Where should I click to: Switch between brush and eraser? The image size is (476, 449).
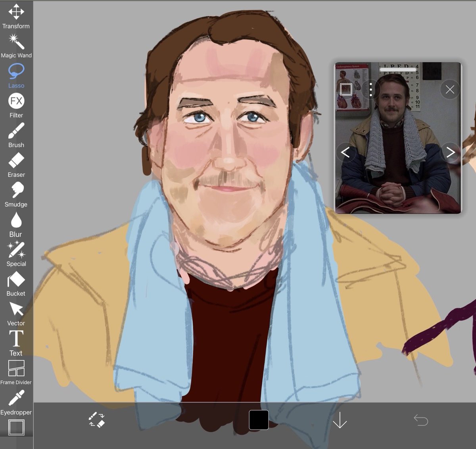coord(96,420)
